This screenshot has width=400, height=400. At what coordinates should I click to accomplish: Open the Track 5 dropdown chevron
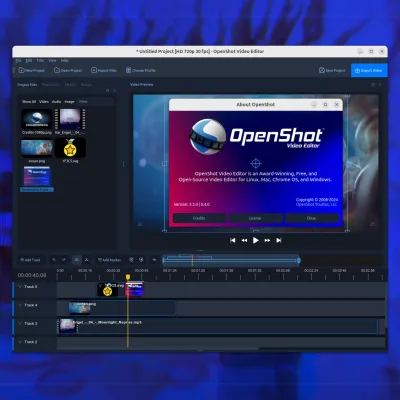20,287
